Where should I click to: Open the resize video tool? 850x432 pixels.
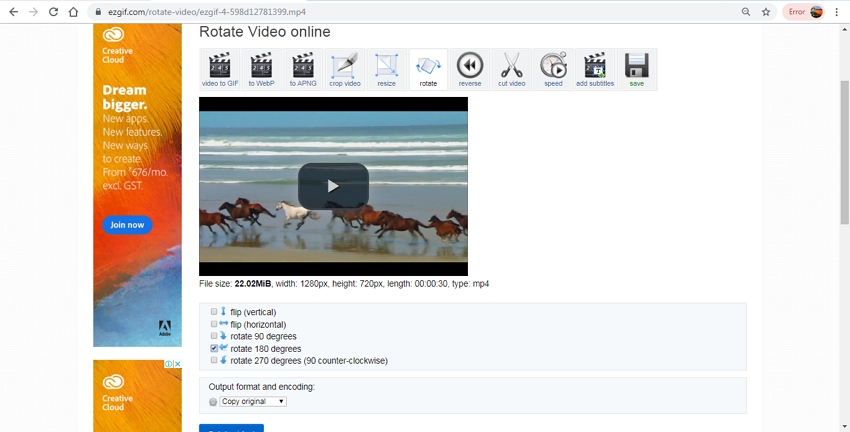[386, 69]
